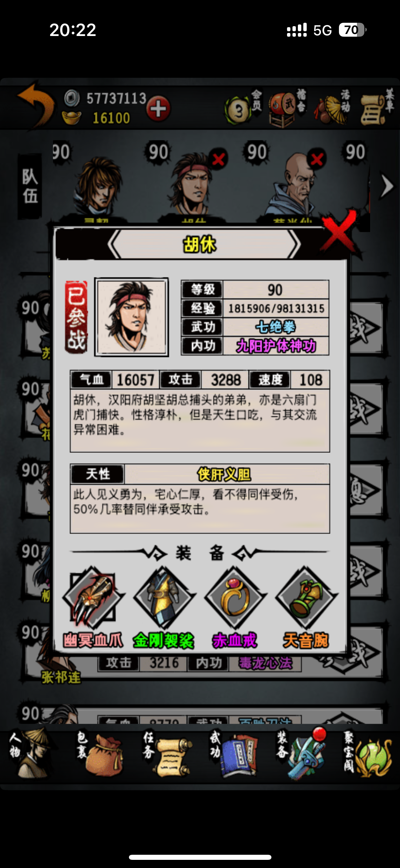Remove the bald elder from the team
The image size is (400, 868).
coord(317,159)
